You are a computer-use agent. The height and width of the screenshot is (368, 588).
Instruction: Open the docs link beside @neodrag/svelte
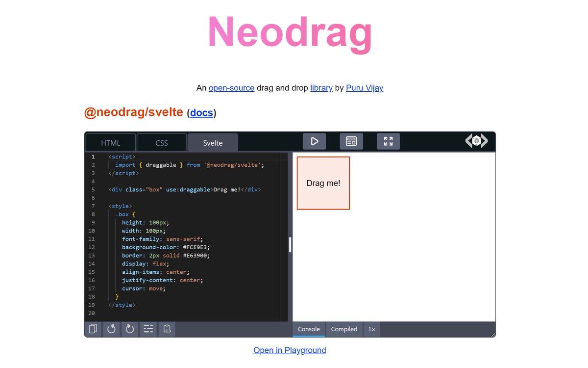pos(201,113)
